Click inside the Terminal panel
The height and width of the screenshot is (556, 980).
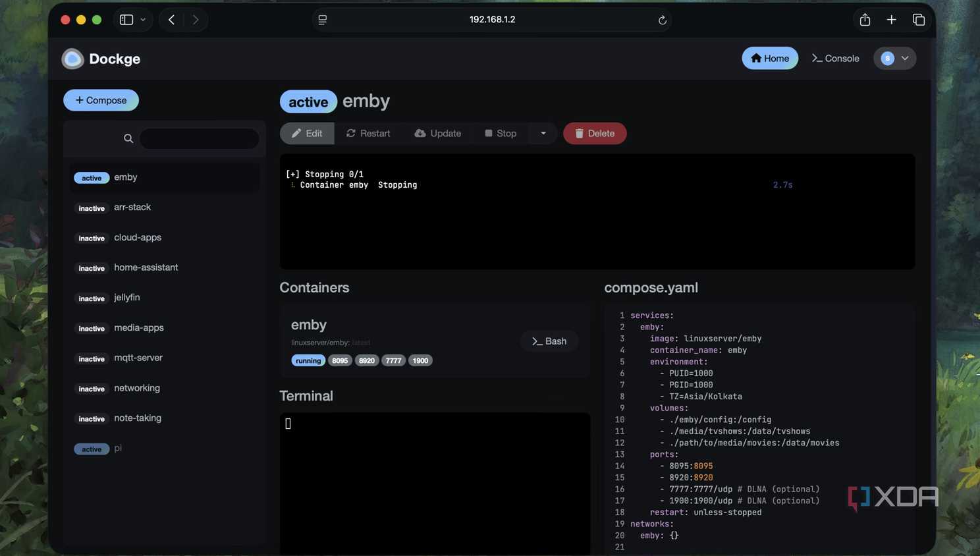click(x=435, y=484)
